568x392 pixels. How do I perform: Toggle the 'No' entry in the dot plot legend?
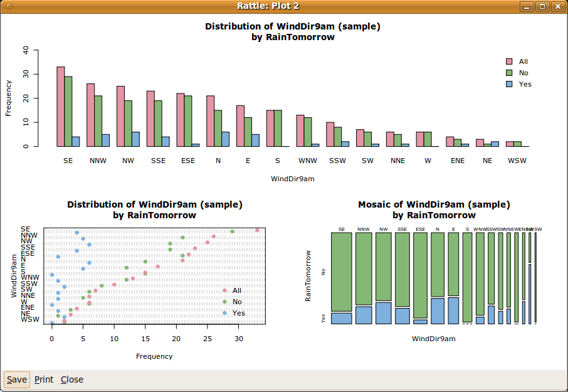tap(238, 302)
